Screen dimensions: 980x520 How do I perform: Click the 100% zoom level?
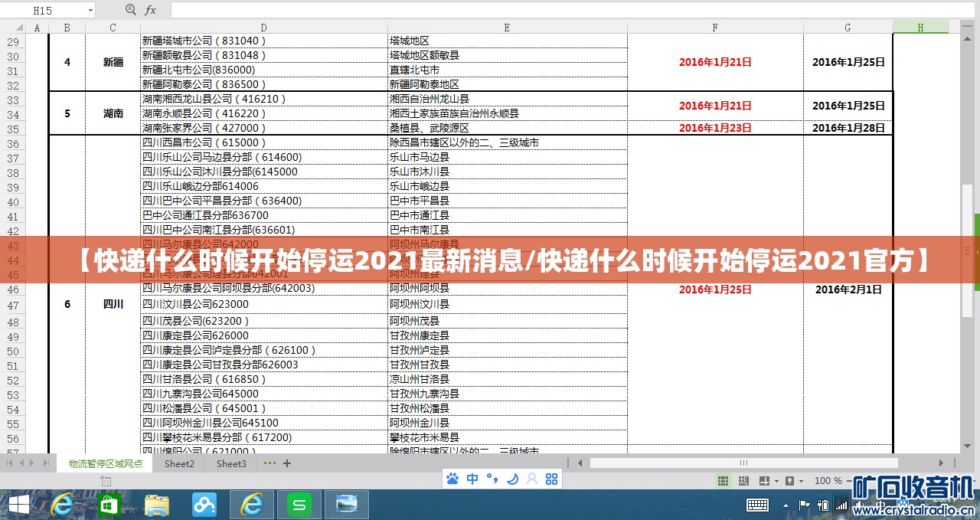(828, 481)
